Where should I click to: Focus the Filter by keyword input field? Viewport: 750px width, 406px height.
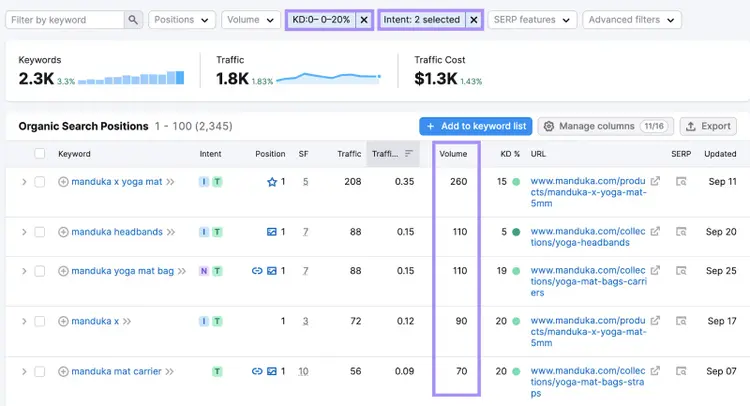click(x=65, y=20)
